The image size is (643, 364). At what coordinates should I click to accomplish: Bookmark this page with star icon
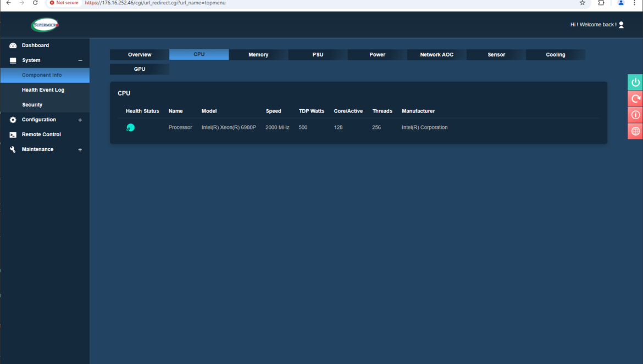pos(583,3)
